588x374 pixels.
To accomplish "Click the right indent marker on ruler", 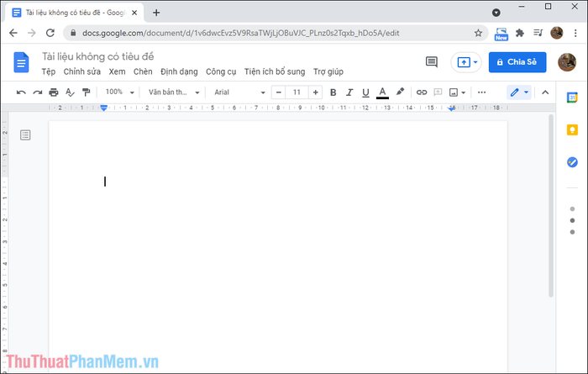I will [x=452, y=108].
